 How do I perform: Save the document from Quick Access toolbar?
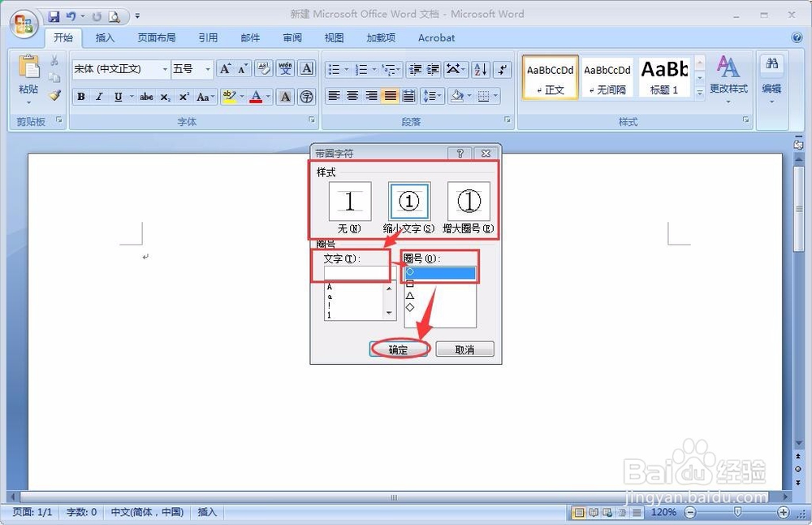[x=54, y=16]
